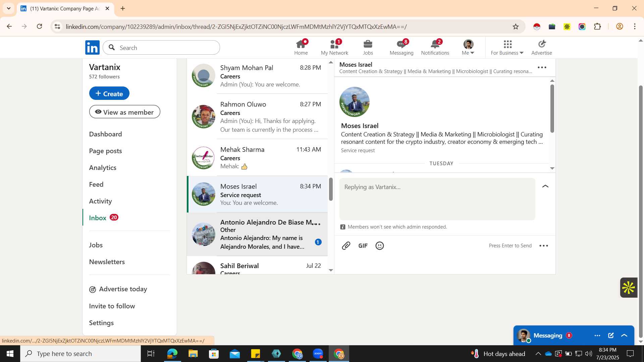The width and height of the screenshot is (644, 362).
Task: Open Moses Israel profile name in thread
Action: coord(360,126)
